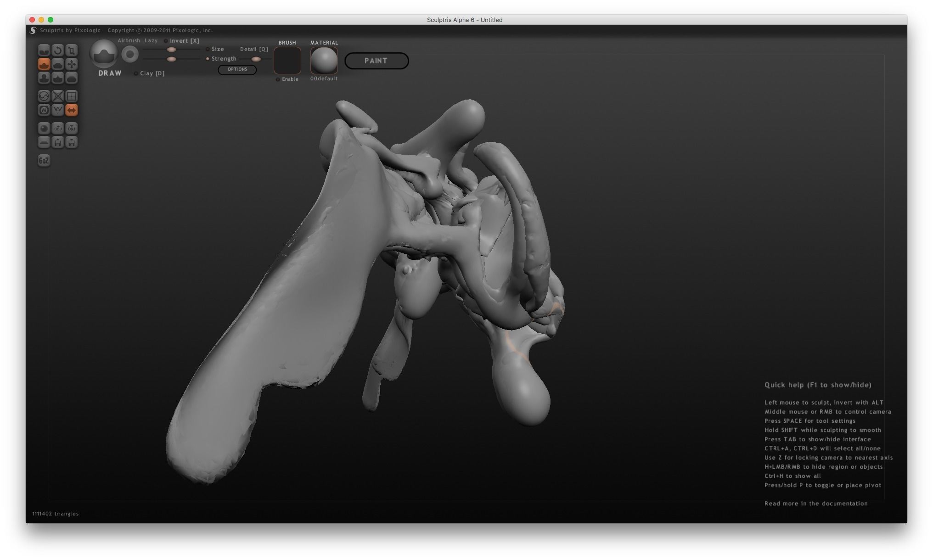Image resolution: width=933 pixels, height=560 pixels.
Task: Select the Scale tool
Action: [x=71, y=50]
